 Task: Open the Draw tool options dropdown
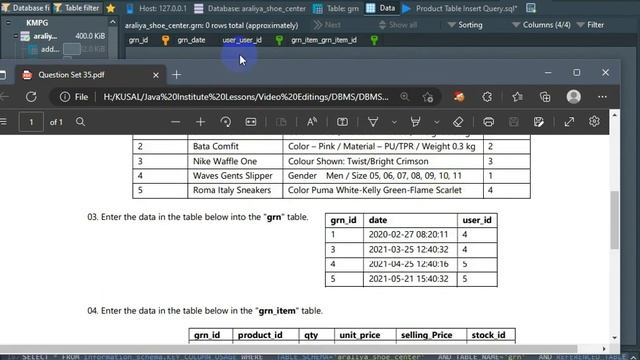394,122
